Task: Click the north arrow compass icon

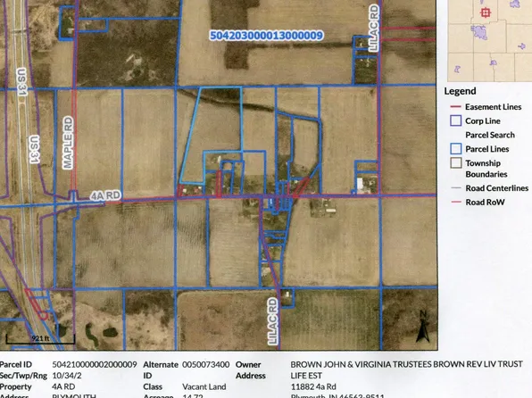Action: [422, 327]
